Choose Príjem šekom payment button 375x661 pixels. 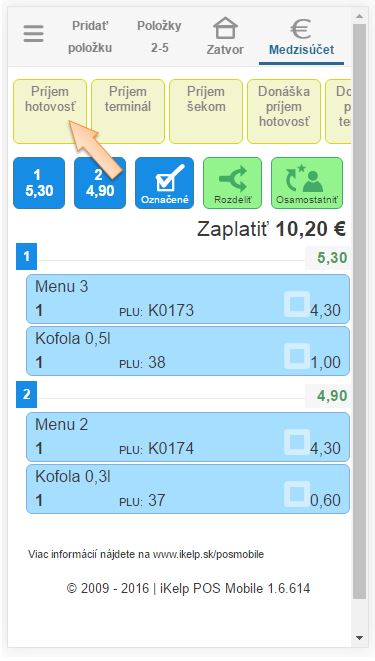pyautogui.click(x=206, y=111)
